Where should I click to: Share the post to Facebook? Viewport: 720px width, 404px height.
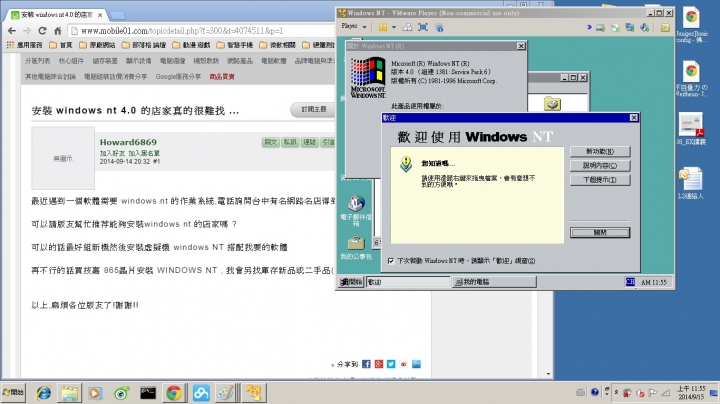pyautogui.click(x=366, y=364)
